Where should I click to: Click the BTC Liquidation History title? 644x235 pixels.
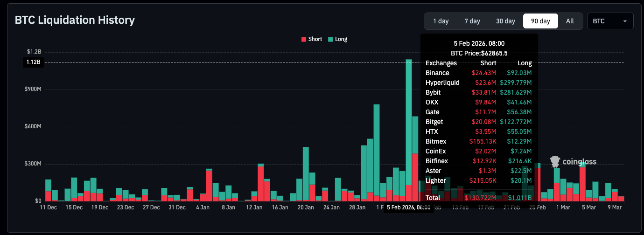[x=75, y=20]
